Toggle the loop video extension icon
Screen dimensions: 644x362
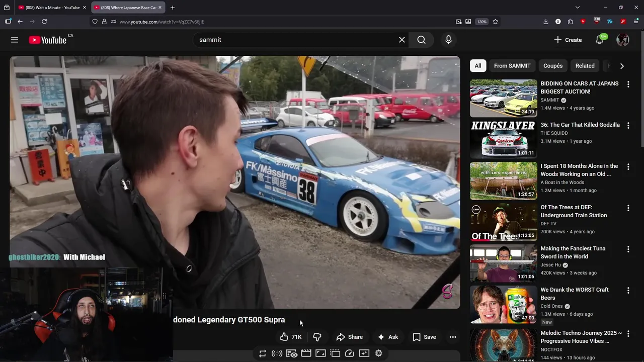263,353
